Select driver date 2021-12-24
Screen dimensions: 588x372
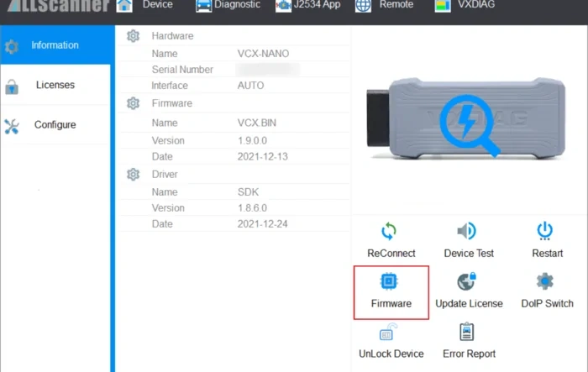coord(262,224)
